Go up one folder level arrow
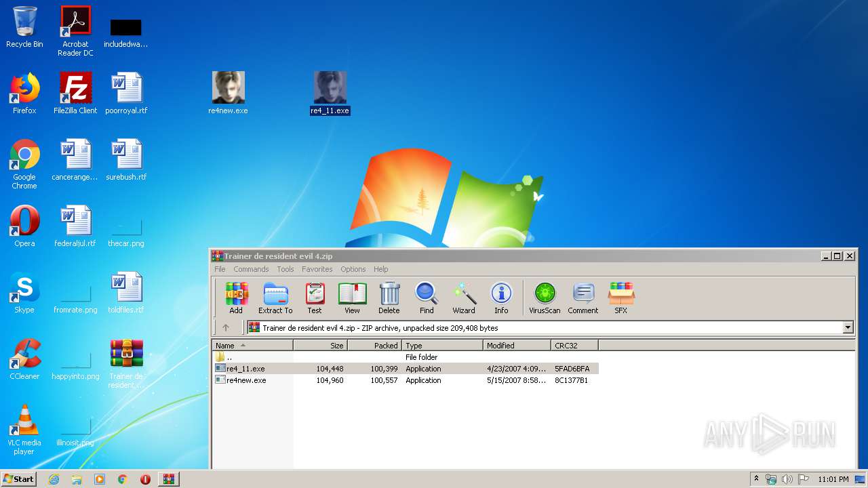The width and height of the screenshot is (868, 488). point(226,327)
